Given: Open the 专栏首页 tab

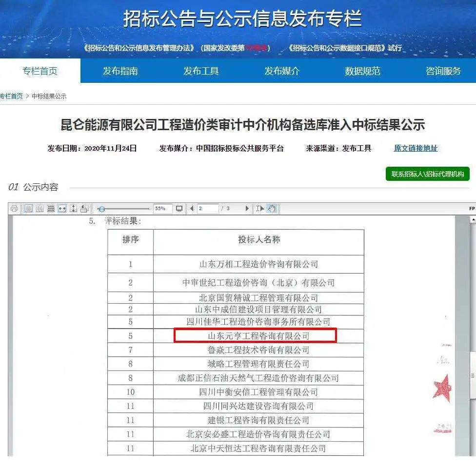Looking at the screenshot, I should coord(40,71).
